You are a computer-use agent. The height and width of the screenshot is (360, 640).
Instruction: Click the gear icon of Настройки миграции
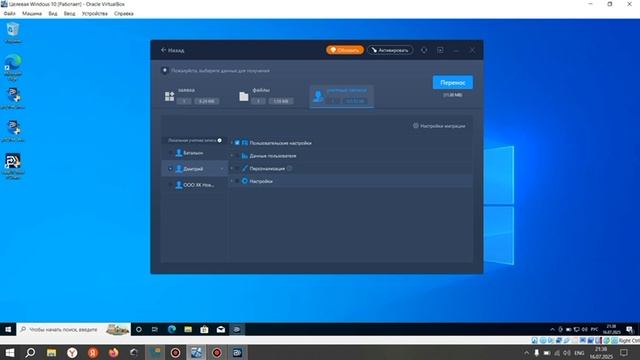click(416, 126)
